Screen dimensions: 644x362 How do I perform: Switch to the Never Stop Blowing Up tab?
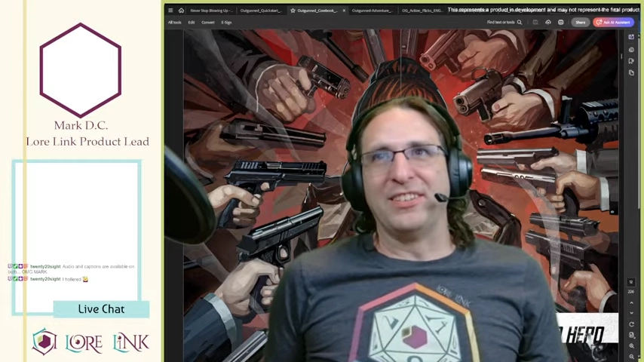click(x=211, y=11)
